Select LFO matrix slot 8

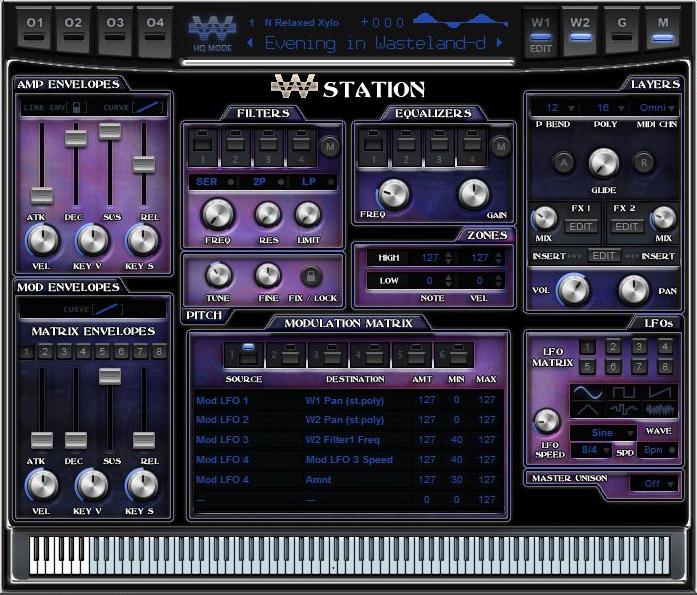tap(665, 367)
